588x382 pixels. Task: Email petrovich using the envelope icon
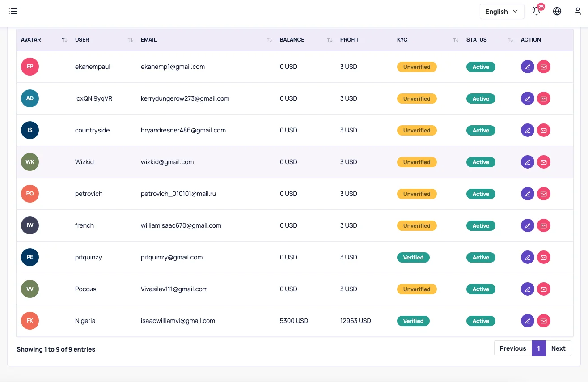click(544, 194)
